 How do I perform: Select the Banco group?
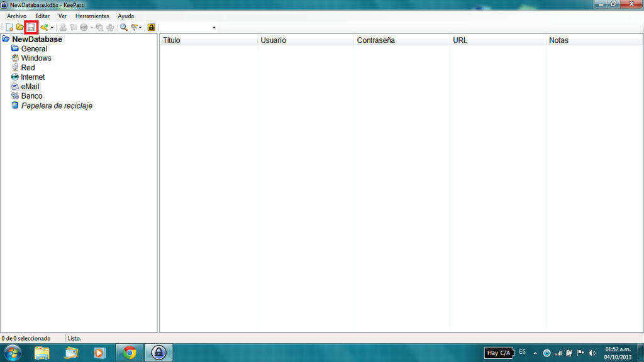[31, 96]
